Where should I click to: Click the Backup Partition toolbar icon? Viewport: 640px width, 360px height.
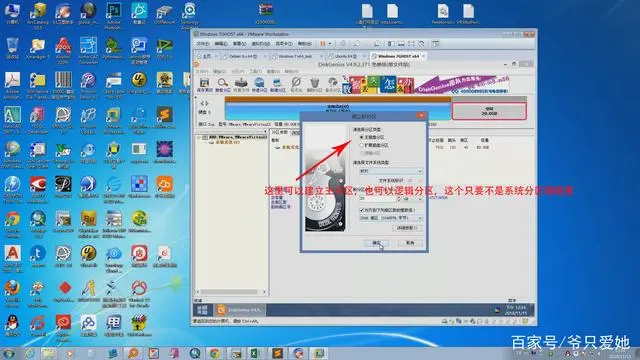(x=333, y=85)
